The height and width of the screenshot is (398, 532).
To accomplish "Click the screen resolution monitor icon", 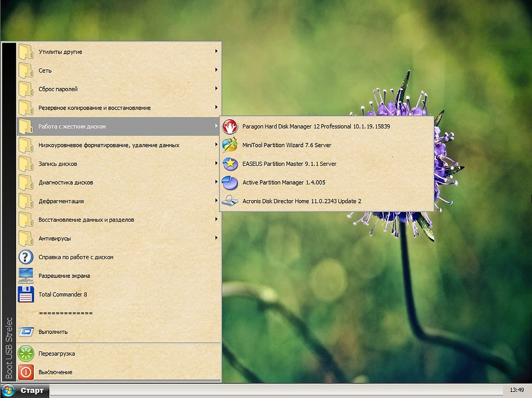I will pyautogui.click(x=26, y=275).
